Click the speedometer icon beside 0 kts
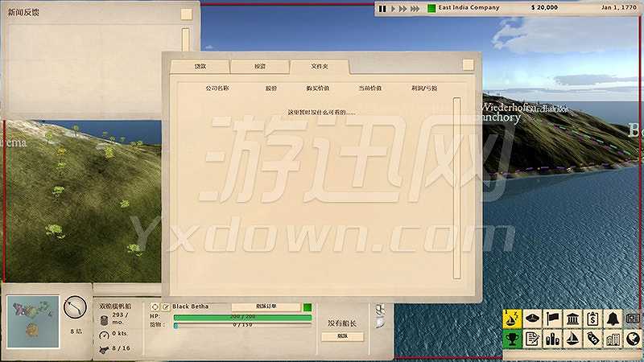This screenshot has width=644, height=362. (105, 335)
